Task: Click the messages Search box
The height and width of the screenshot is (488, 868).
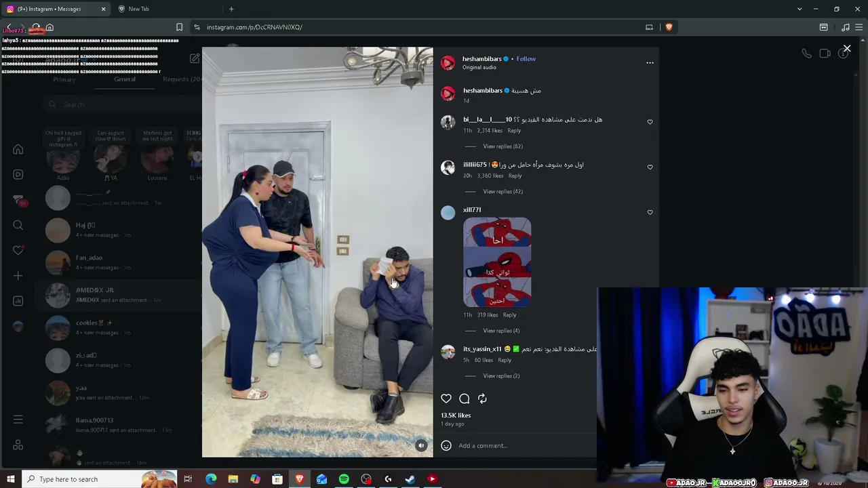Action: pos(121,104)
